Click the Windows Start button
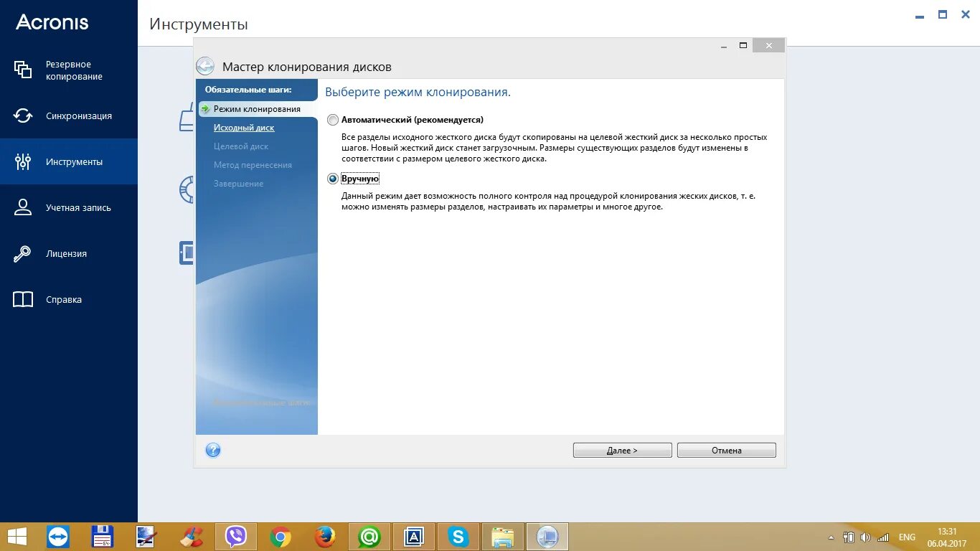Image resolution: width=980 pixels, height=551 pixels. coord(18,537)
